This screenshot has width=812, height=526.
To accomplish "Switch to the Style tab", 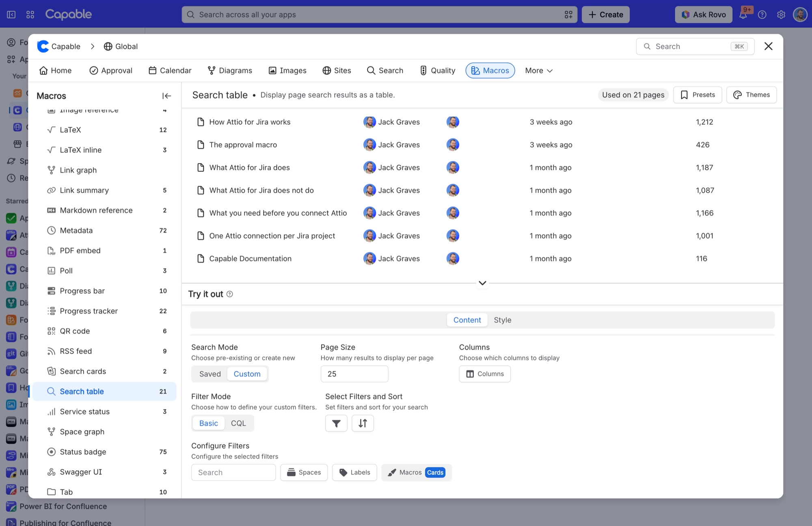I will pos(502,320).
